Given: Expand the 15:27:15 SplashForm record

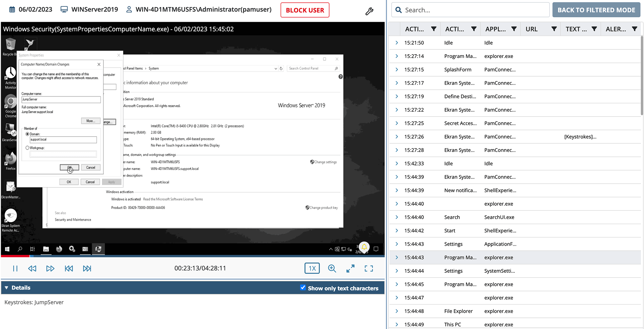Looking at the screenshot, I should coord(397,69).
